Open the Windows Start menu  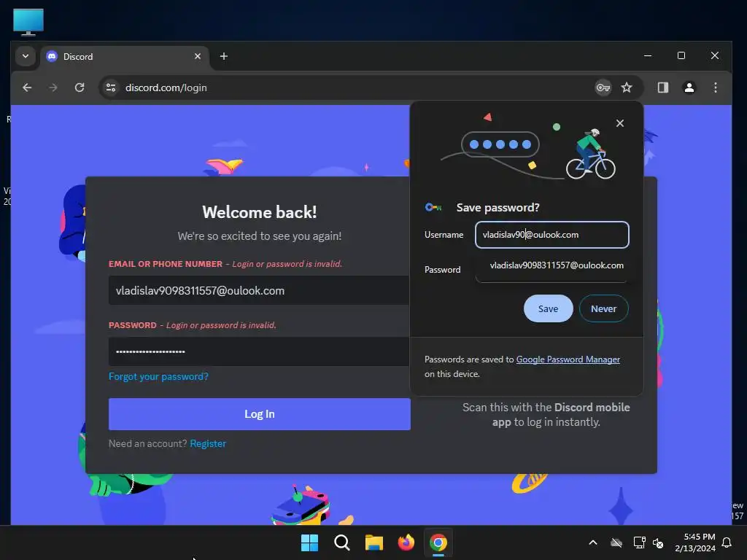(309, 542)
